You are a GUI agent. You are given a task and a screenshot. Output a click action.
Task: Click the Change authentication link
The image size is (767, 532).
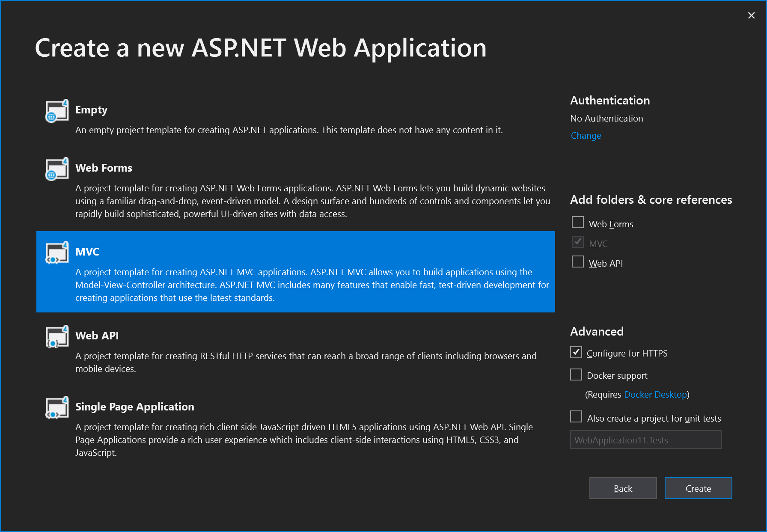tap(586, 136)
